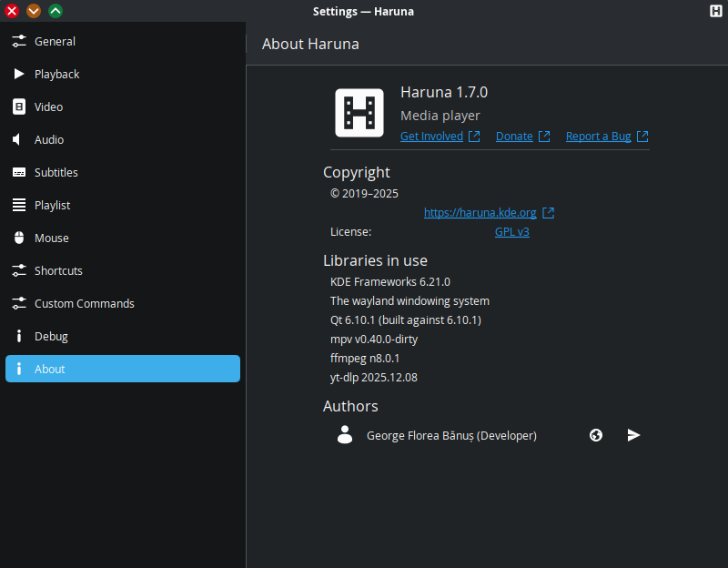The height and width of the screenshot is (568, 728).
Task: Click the Playlist lines sidebar icon
Action: coord(18,205)
